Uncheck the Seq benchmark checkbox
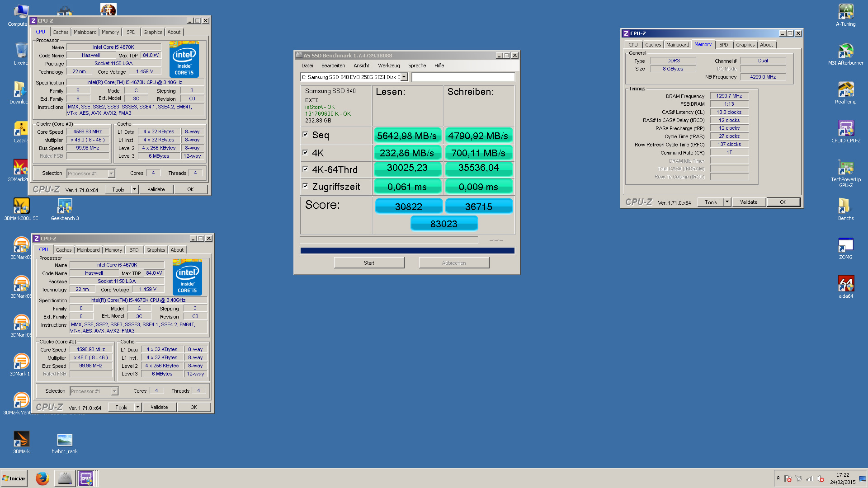Image resolution: width=868 pixels, height=488 pixels. 305,135
